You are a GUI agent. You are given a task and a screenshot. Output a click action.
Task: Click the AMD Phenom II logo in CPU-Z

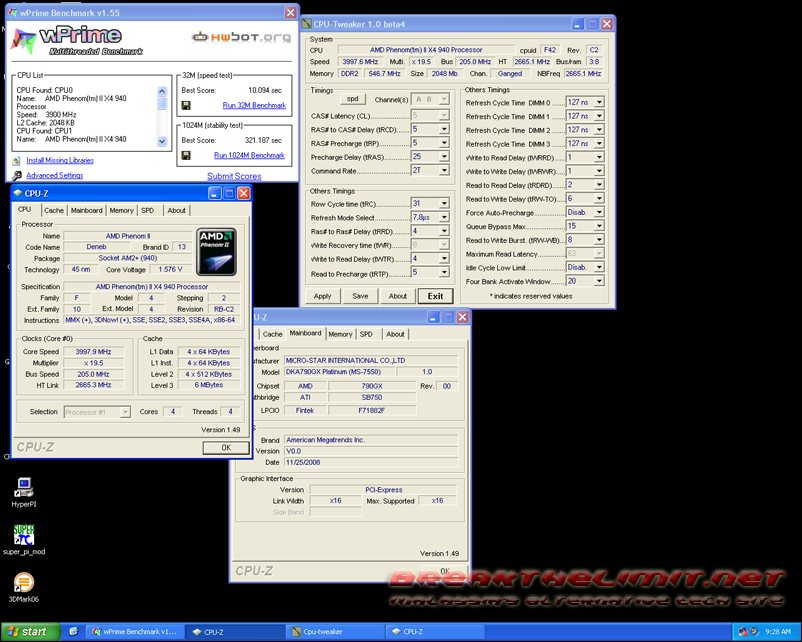tap(216, 252)
